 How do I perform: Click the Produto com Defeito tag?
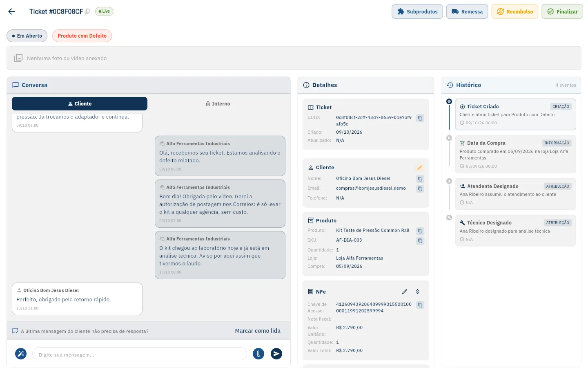coord(82,36)
